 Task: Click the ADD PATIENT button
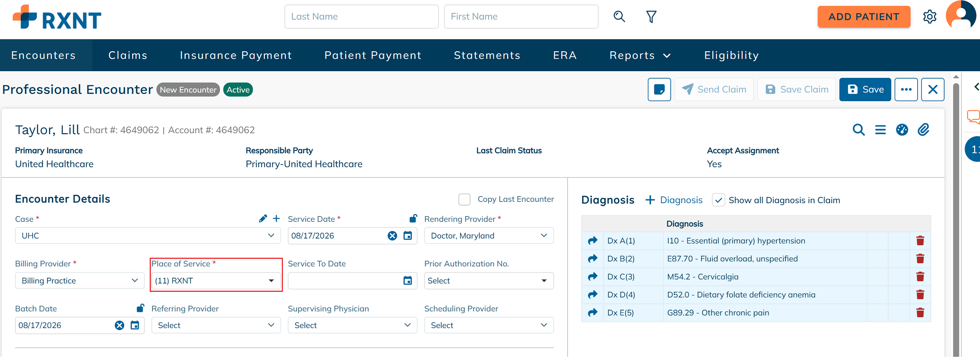(x=864, y=17)
